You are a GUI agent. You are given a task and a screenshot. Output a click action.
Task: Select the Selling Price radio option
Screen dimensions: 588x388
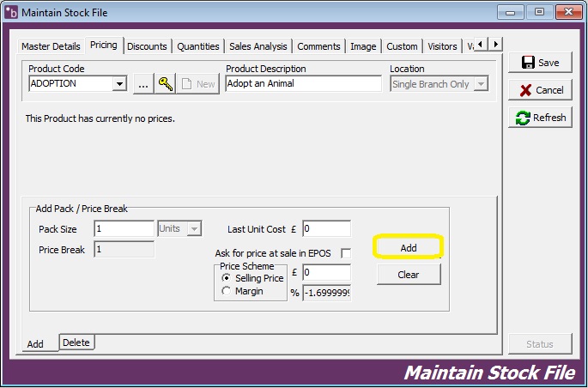tap(227, 278)
